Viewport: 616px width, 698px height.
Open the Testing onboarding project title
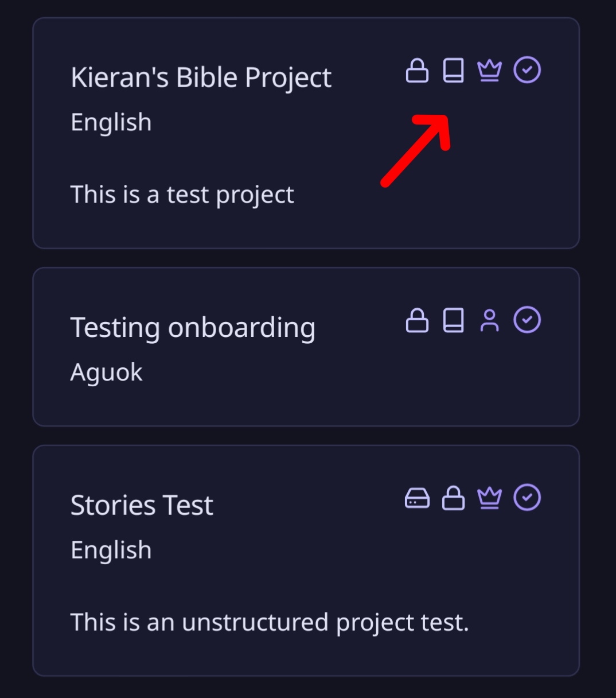(x=193, y=328)
